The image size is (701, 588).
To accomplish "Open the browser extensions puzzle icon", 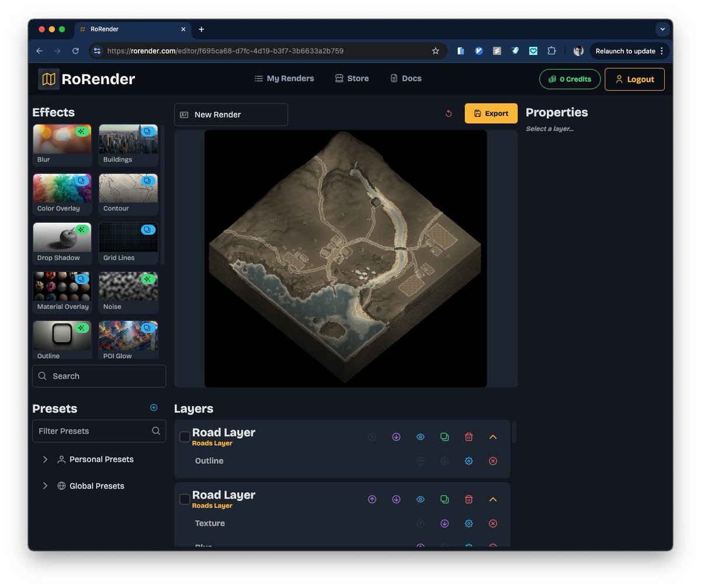I will coord(551,51).
